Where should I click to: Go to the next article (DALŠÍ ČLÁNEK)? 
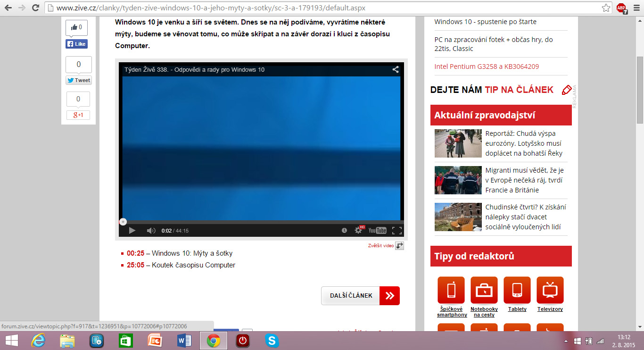tap(360, 296)
